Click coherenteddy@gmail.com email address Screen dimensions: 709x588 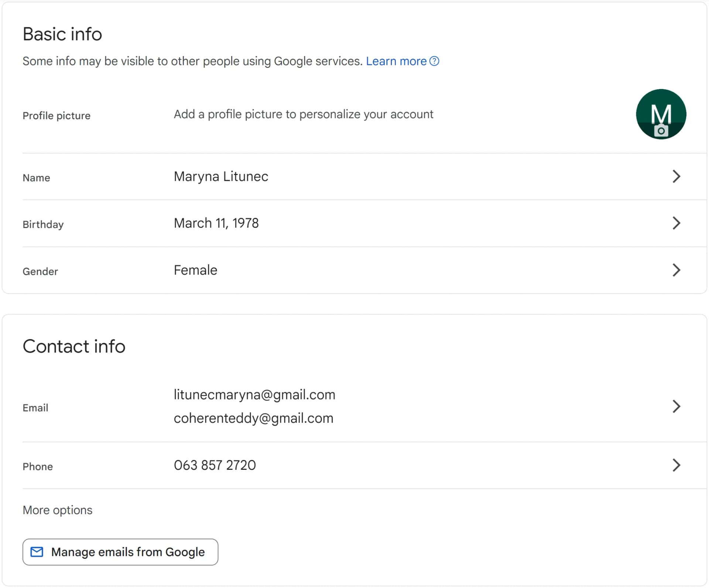pos(254,418)
